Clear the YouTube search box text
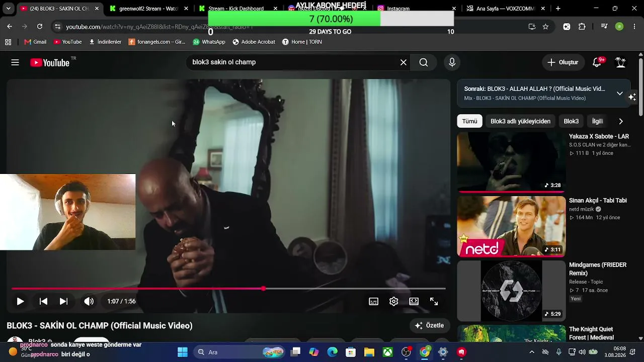 404,62
